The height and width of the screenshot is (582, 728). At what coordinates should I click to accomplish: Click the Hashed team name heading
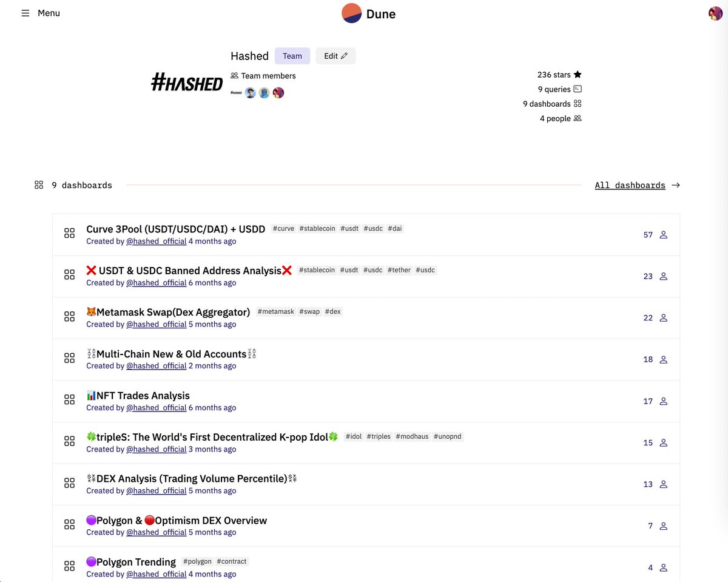[249, 56]
